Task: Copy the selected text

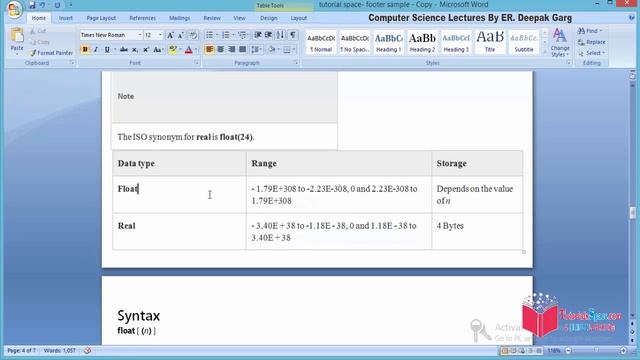Action: tap(40, 42)
